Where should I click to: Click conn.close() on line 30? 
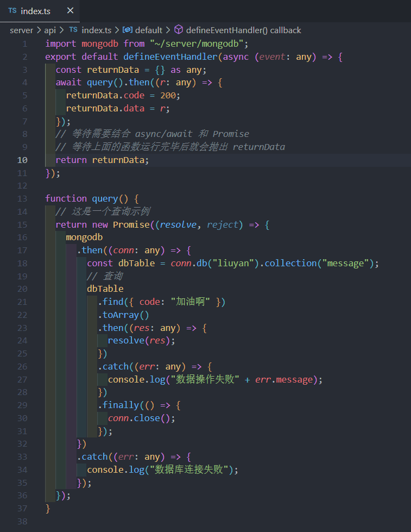click(138, 418)
